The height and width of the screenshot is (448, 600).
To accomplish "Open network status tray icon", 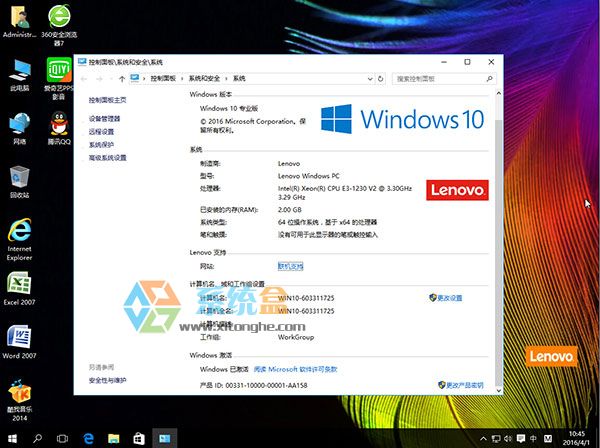I will [x=496, y=439].
